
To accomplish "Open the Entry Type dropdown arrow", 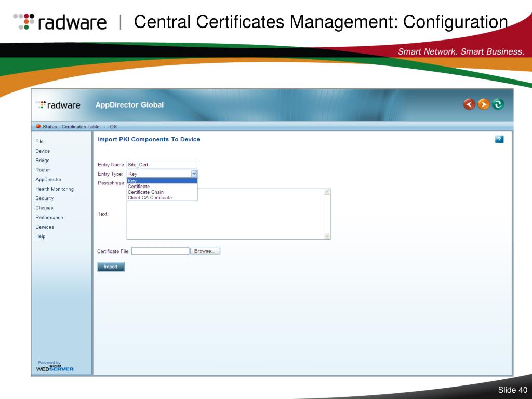I will click(194, 174).
